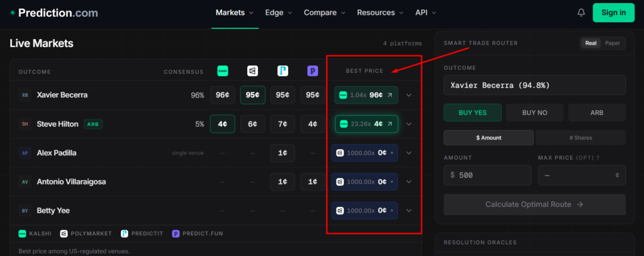644x256 pixels.
Task: Expand the Xavier Becerra row chevron
Action: (409, 95)
